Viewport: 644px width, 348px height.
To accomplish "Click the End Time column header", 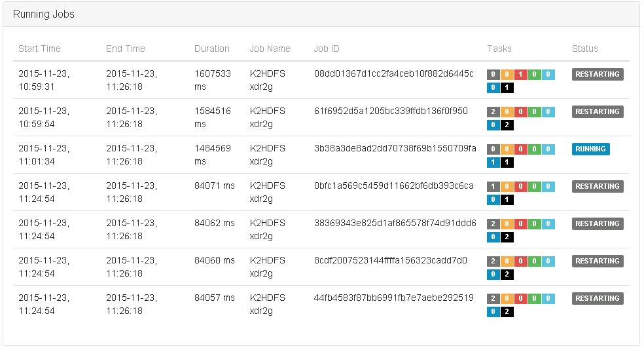I will (x=126, y=48).
